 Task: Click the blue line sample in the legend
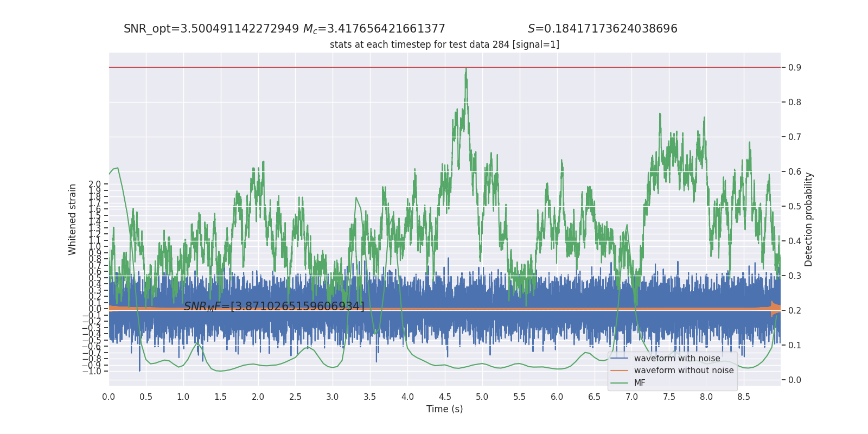pyautogui.click(x=619, y=359)
